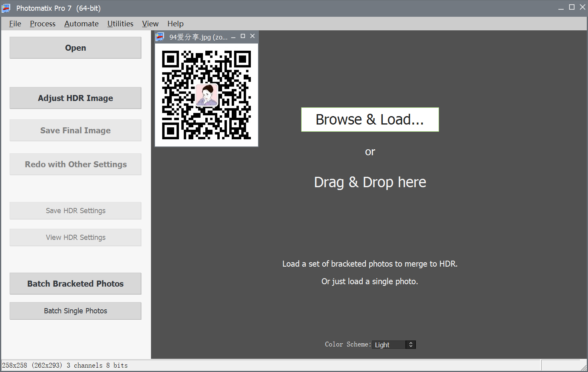Viewport: 588px width, 372px height.
Task: Click the resize grip in status bar
Action: 584,367
